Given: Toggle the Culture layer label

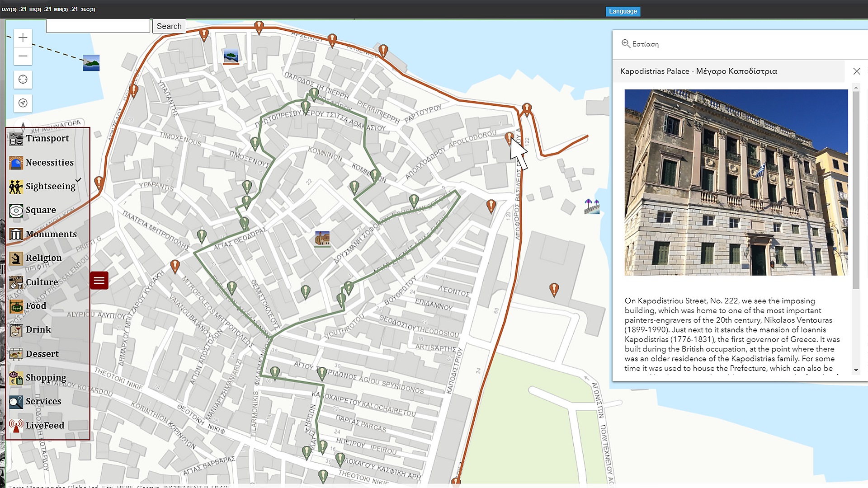Looking at the screenshot, I should pyautogui.click(x=42, y=282).
